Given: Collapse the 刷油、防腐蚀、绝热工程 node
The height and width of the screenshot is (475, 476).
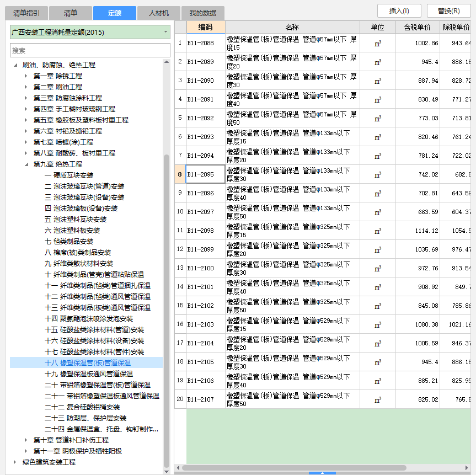Looking at the screenshot, I should click(15, 65).
